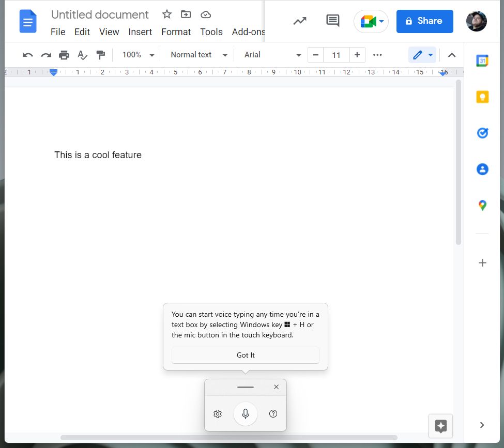Click the document activity trends icon
The image size is (504, 448).
(x=300, y=21)
